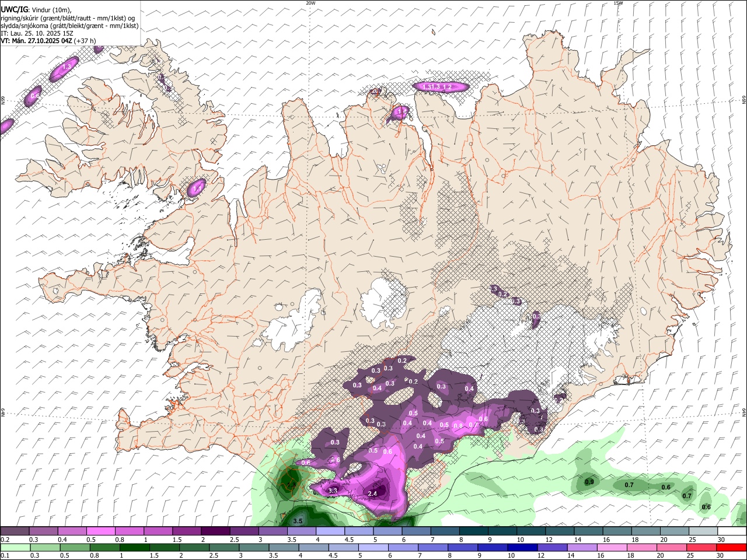Click the "0.8" snowfall value on the map
This screenshot has width=747, height=560.
(x=458, y=426)
